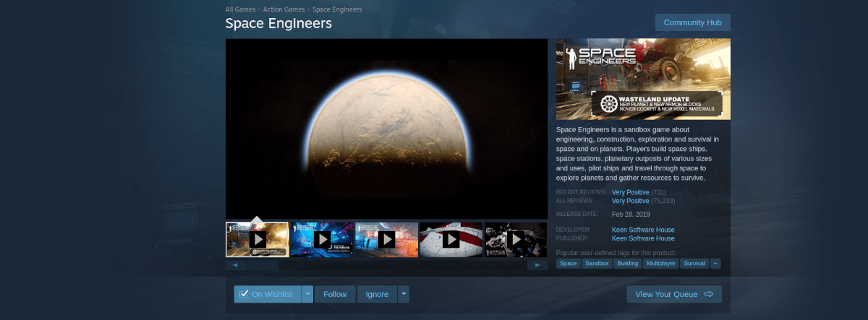Click View Your Queue button
Viewport: 868px width, 320px height.
pyautogui.click(x=674, y=294)
